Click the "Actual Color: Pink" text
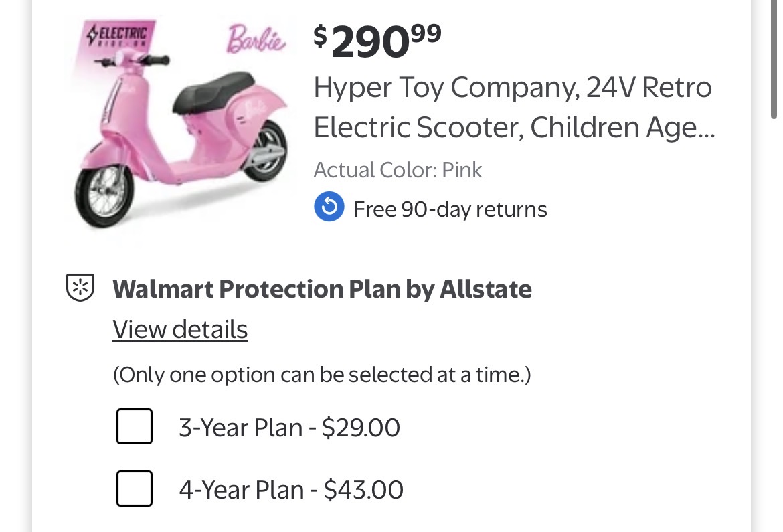 tap(398, 170)
